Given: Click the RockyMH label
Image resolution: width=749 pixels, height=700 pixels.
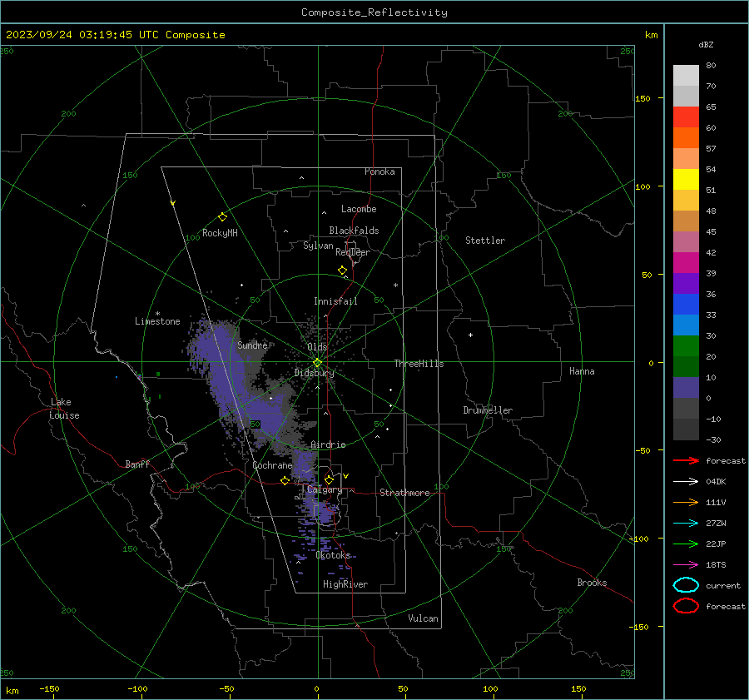Looking at the screenshot, I should (220, 233).
